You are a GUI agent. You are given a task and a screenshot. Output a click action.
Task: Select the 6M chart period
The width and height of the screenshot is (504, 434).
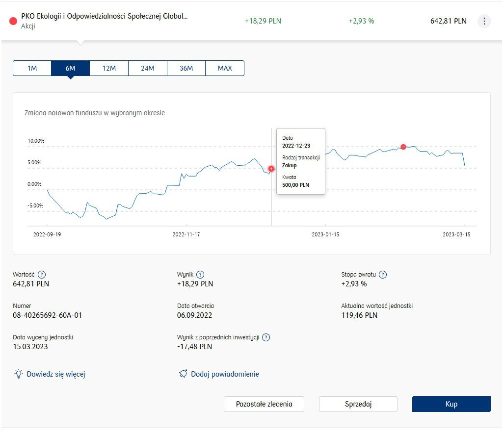(70, 68)
